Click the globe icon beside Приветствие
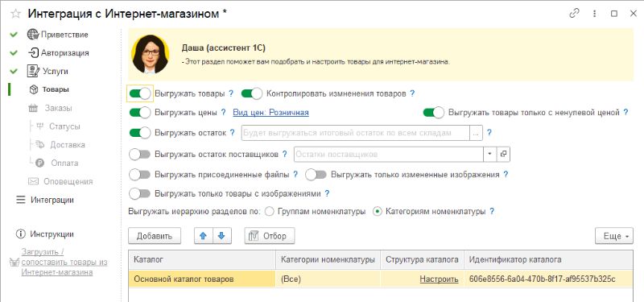 pyautogui.click(x=33, y=35)
